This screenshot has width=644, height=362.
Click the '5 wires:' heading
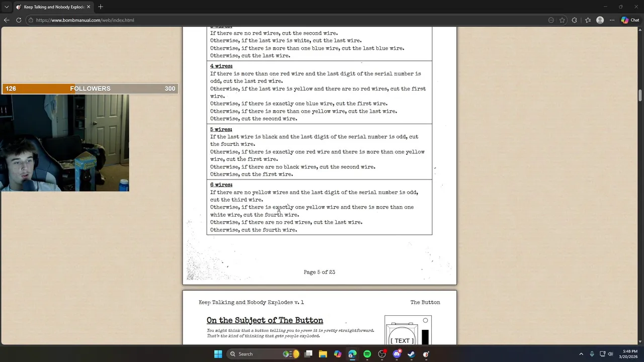pos(221,130)
